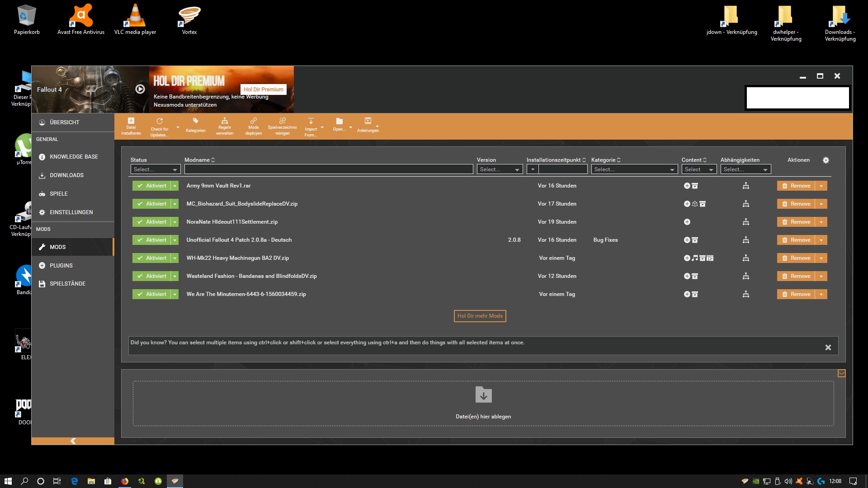This screenshot has width=868, height=488.
Task: Go to Downloads in sidebar
Action: pos(66,175)
